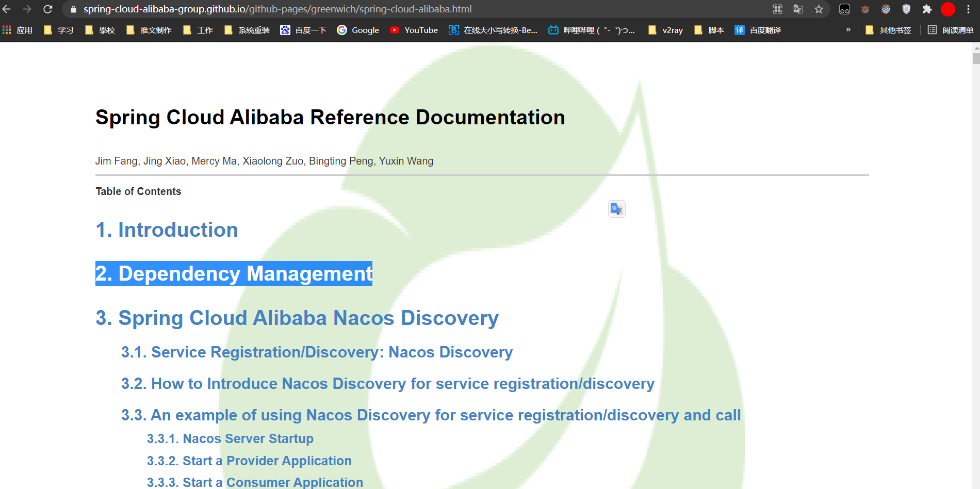This screenshot has height=489, width=980.
Task: Open 3.3 example of using Nacos Discovery
Action: [431, 415]
